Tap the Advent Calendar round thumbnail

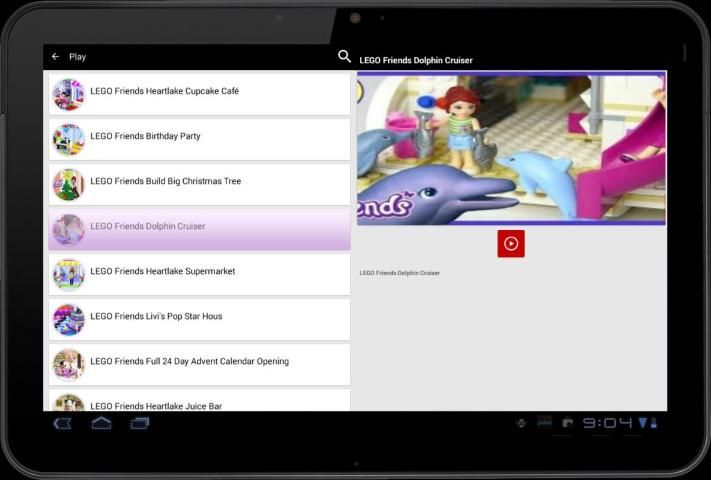point(69,363)
